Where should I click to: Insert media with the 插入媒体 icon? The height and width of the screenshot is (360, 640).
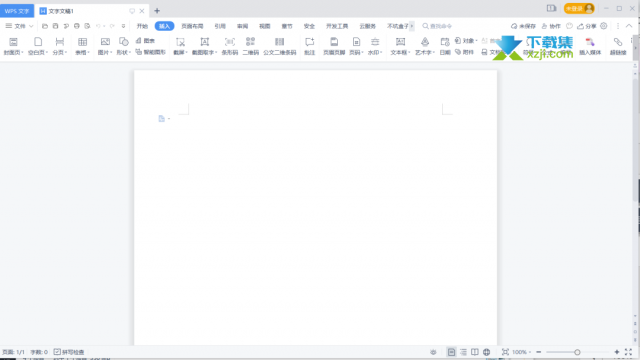[590, 46]
